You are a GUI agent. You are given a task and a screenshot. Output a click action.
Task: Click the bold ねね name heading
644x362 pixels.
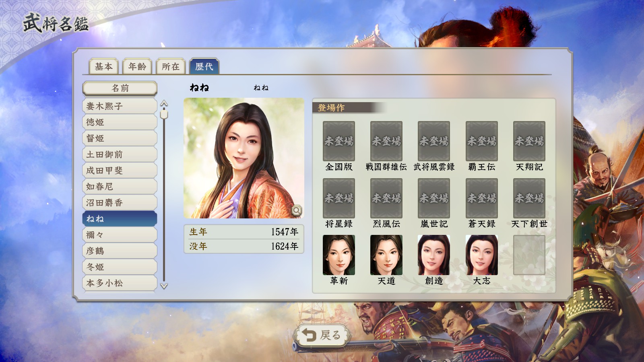[x=199, y=88]
